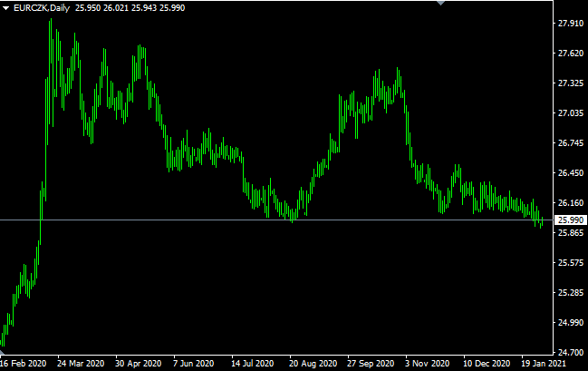The image size is (588, 371).
Task: Click the 24 Mar 2020 date label
Action: (81, 364)
